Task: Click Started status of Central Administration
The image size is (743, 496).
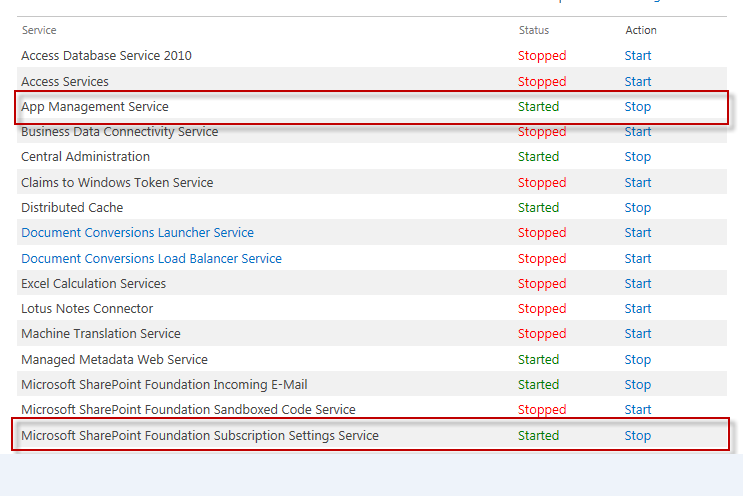Action: [538, 157]
